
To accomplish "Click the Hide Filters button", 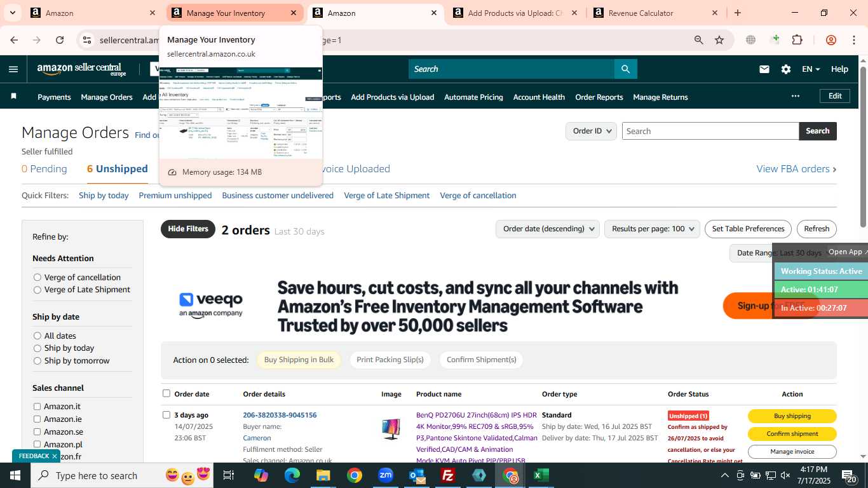I will point(188,229).
